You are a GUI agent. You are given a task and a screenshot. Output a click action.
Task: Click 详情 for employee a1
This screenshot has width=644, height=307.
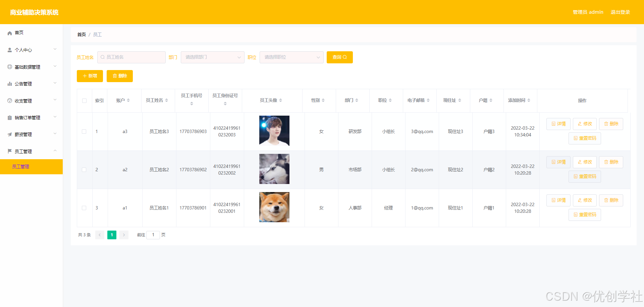pos(558,200)
